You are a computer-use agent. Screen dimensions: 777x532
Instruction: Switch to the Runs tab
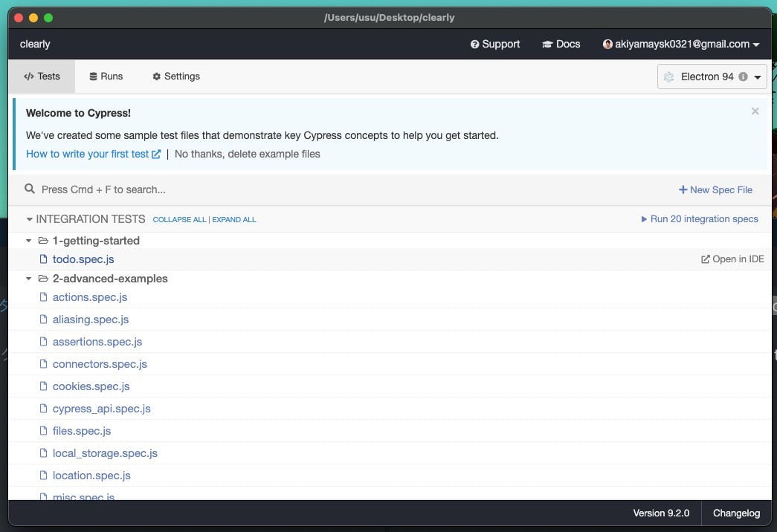point(106,77)
